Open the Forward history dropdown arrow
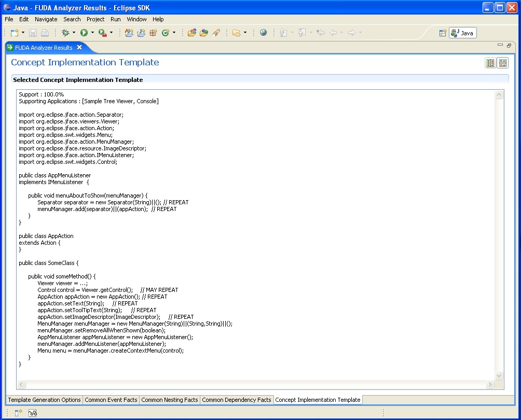 click(x=360, y=33)
